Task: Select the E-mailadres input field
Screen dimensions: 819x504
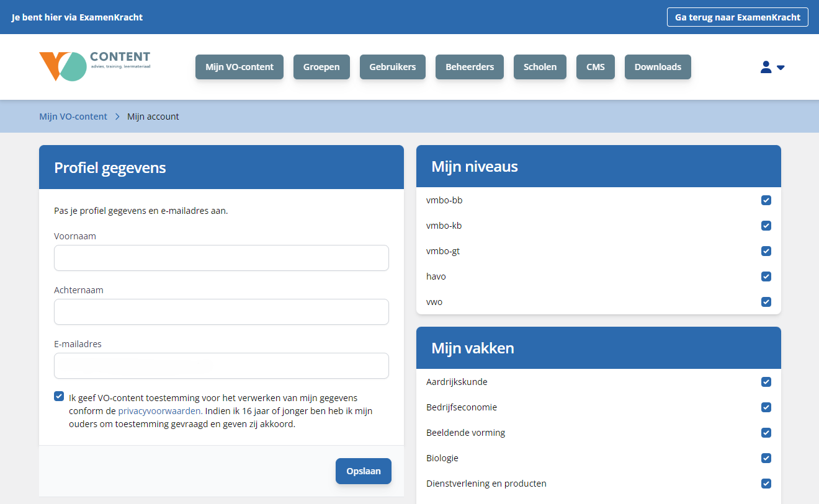Action: (x=221, y=366)
